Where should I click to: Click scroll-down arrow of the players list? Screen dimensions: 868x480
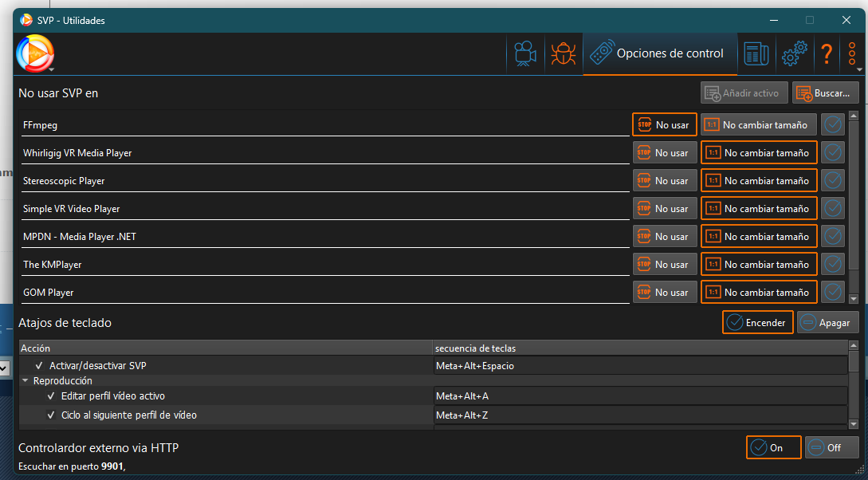[854, 299]
